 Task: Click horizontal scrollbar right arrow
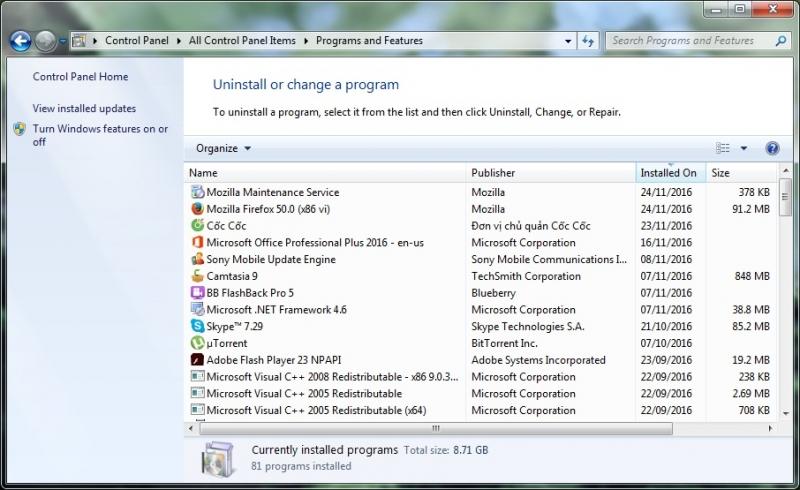tap(770, 428)
